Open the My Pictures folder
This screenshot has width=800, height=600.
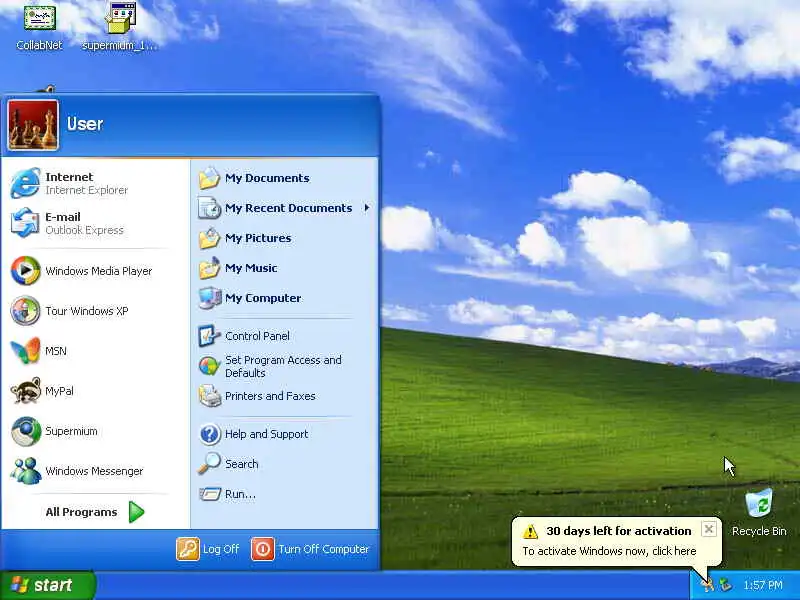[285, 238]
